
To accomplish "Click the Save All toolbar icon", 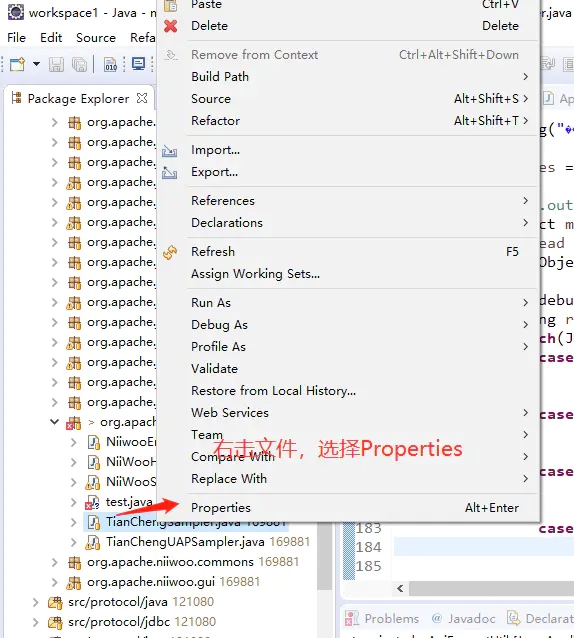I will pos(79,64).
